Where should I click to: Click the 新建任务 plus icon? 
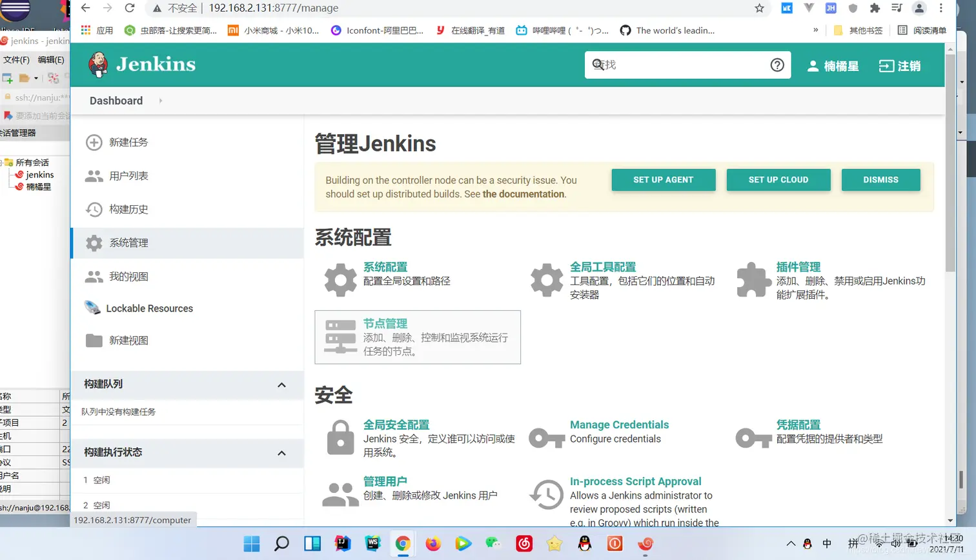point(94,143)
